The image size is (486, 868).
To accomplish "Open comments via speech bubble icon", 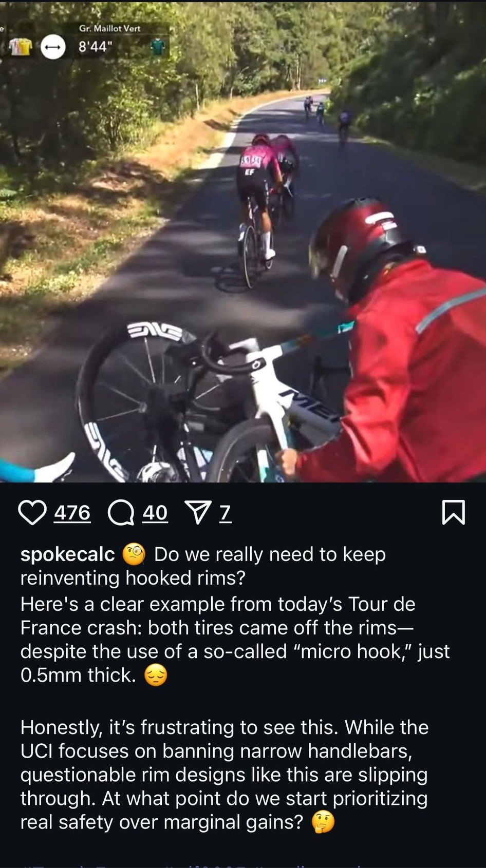I will 121,513.
